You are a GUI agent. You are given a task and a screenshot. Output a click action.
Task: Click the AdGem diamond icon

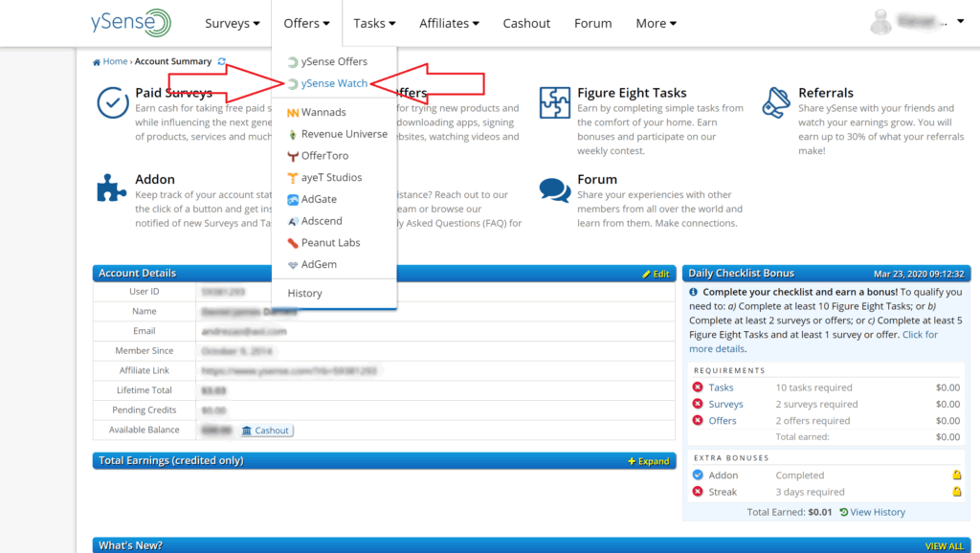[293, 265]
